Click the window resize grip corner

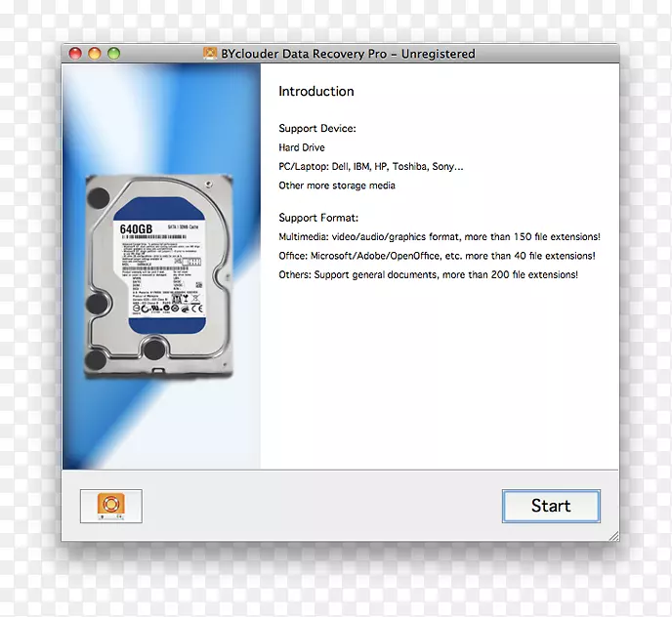pos(613,536)
